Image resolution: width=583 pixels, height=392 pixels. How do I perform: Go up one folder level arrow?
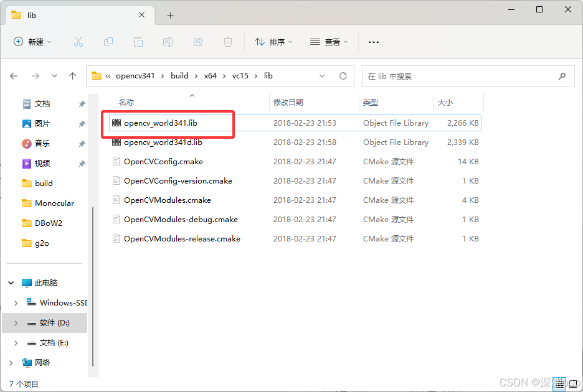(x=72, y=76)
